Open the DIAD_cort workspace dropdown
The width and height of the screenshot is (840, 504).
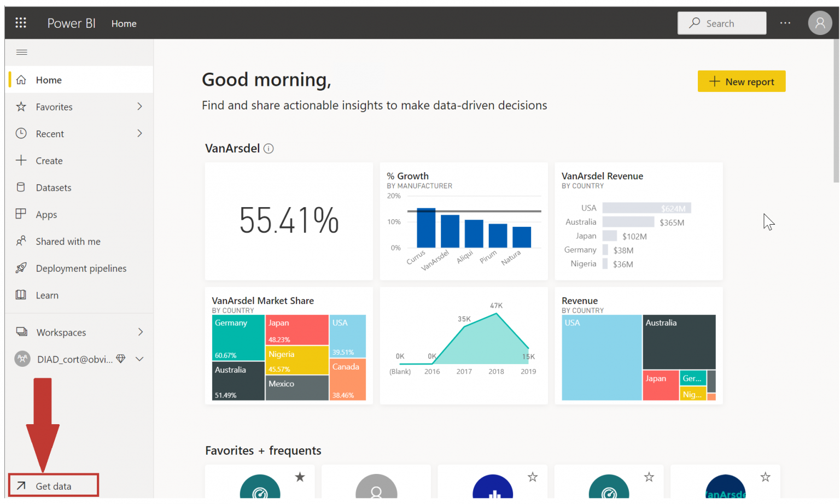click(139, 359)
